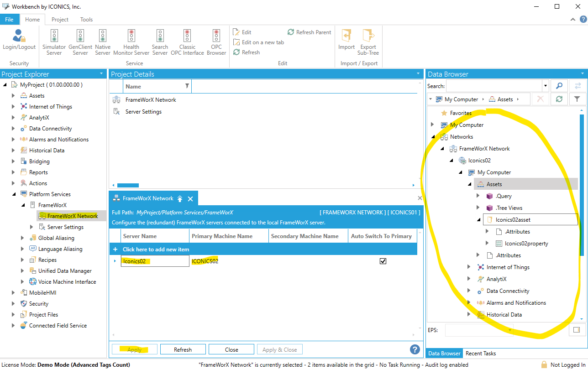
Task: Switch to the Tools ribbon tab
Action: 86,19
